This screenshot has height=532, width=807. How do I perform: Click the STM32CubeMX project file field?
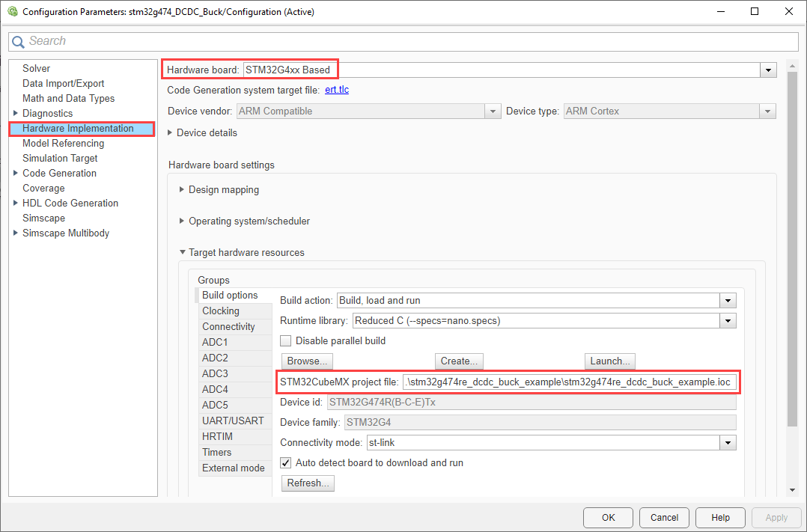(569, 382)
